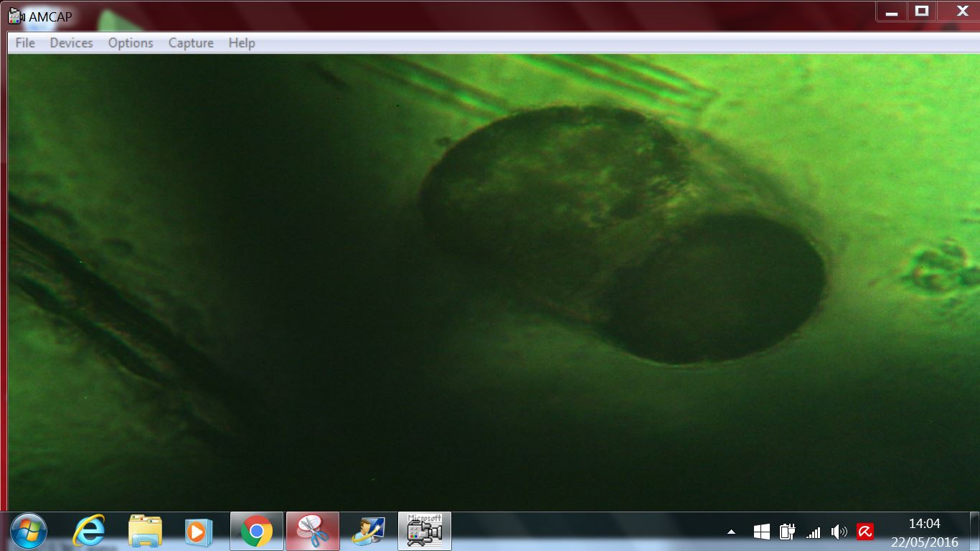Switch to Google Chrome in taskbar

coord(257,532)
